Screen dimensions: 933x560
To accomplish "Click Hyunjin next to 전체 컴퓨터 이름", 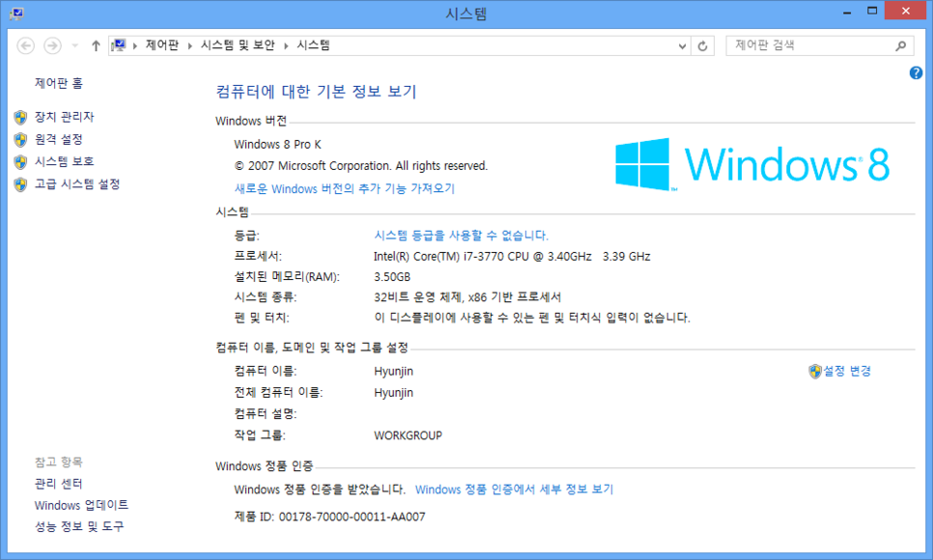I will [x=393, y=393].
